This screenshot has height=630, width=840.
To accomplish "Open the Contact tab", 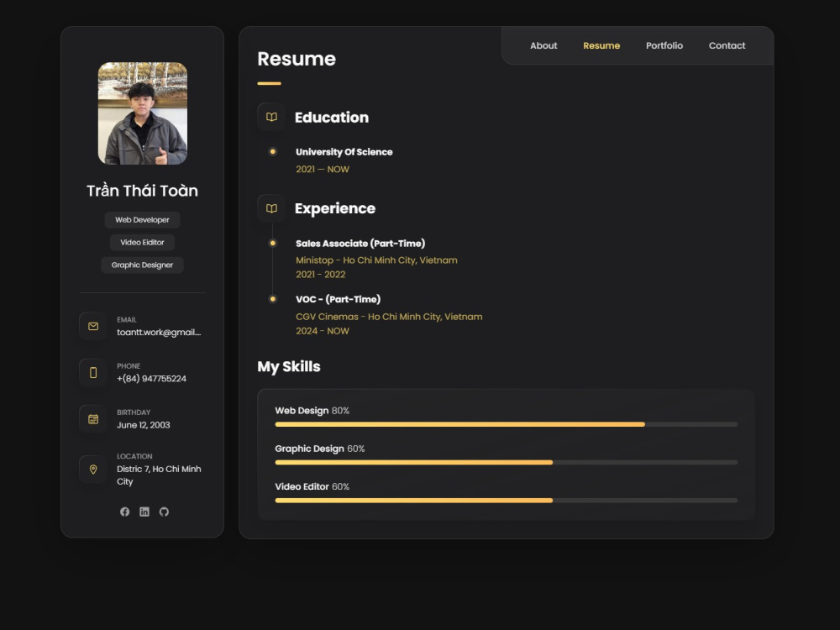I will coord(727,45).
